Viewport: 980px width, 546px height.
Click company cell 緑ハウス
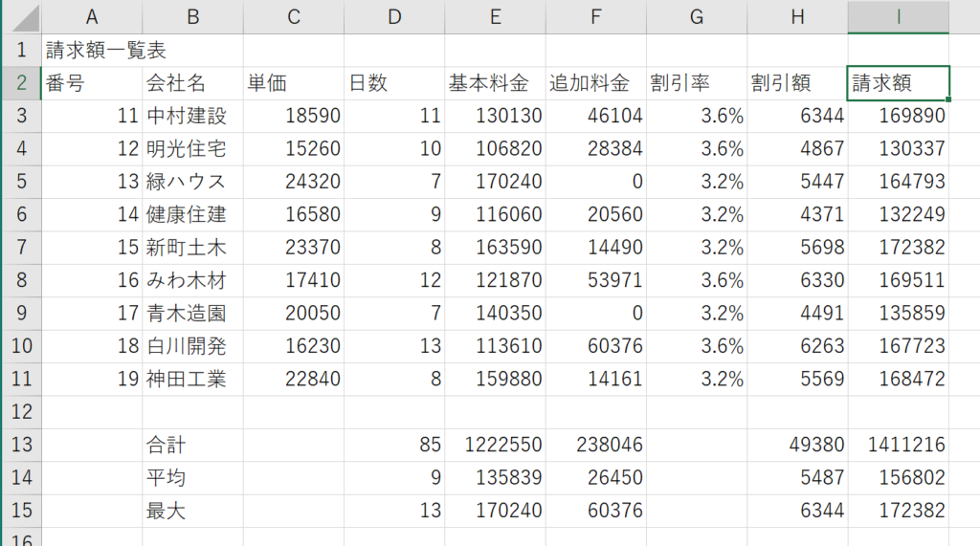[192, 182]
